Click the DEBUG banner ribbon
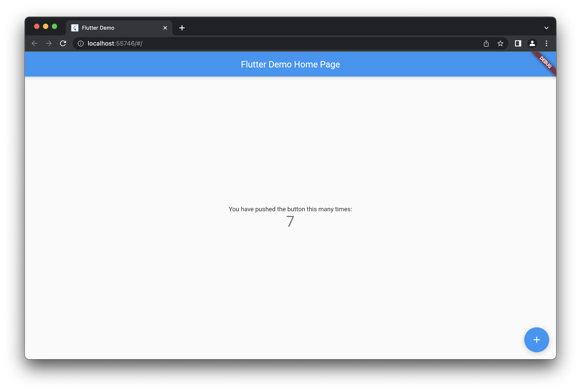Screen dimensions: 581x392 click(x=545, y=62)
